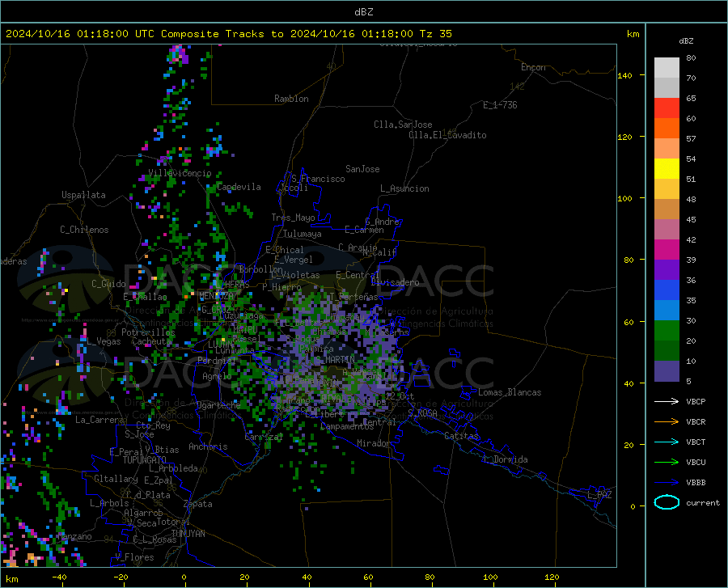Click the 'Agrelo' map label
Screen dimensions: 728x588
click(217, 376)
